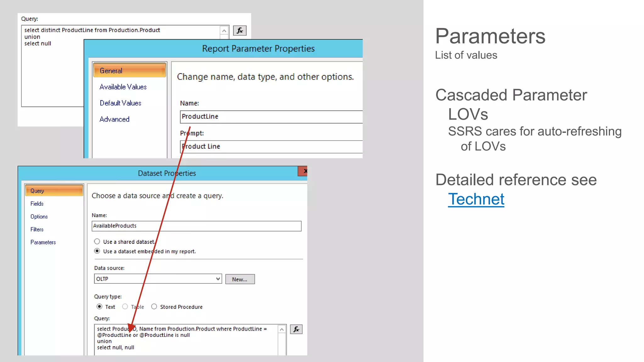The width and height of the screenshot is (644, 362).
Task: Click the 'Dataset Properties' title text
Action: tap(167, 173)
